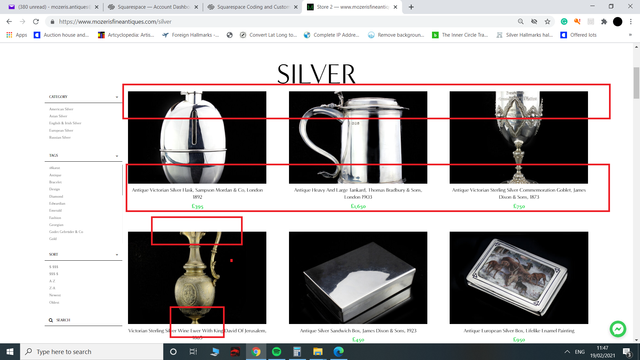The width and height of the screenshot is (640, 360).
Task: Open the Commemoration Goblet product image
Action: (x=519, y=138)
